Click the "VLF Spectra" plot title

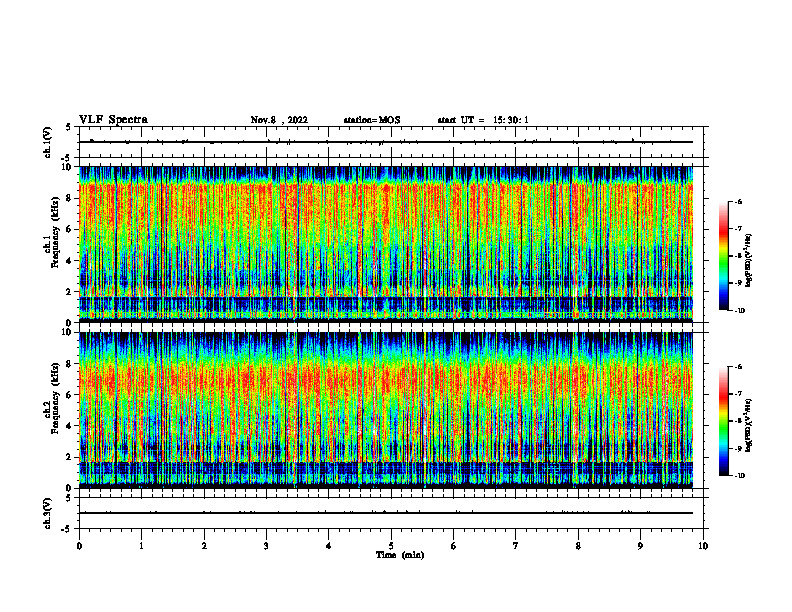click(x=113, y=120)
